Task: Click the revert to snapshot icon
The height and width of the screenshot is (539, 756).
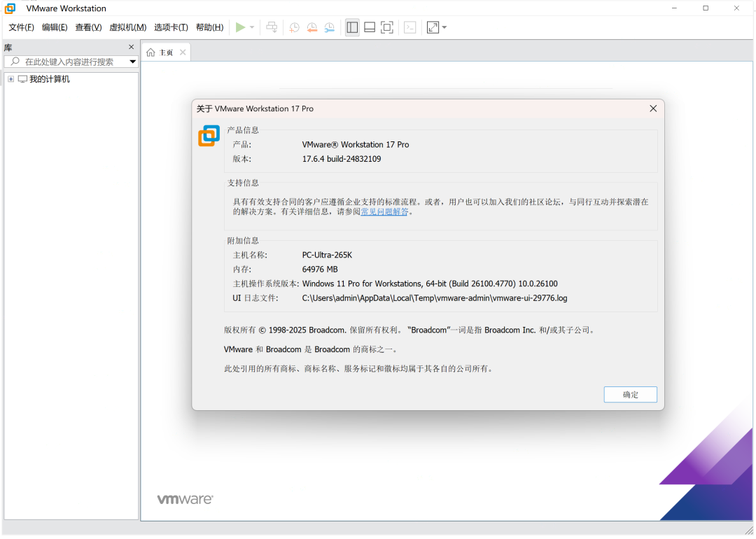Action: (x=311, y=27)
